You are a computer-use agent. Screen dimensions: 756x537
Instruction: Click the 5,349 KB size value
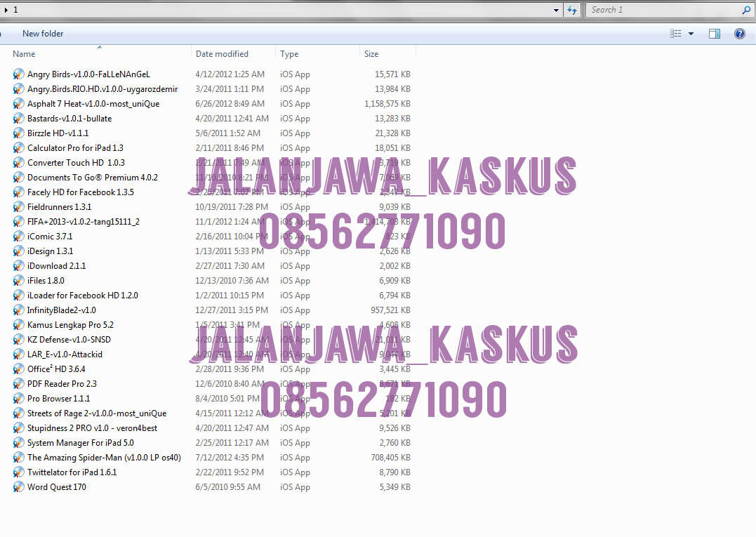[394, 487]
